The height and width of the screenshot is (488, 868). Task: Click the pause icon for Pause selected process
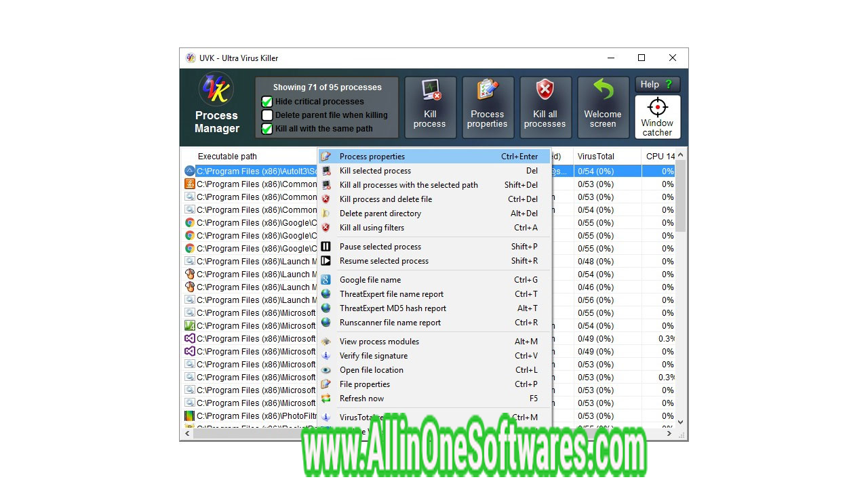point(326,247)
